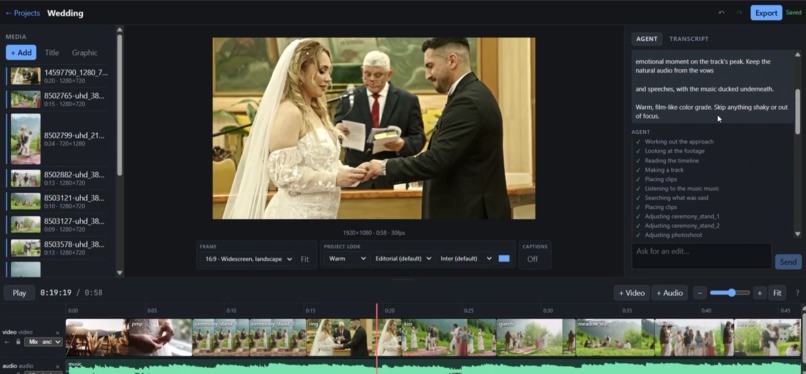Adjust the timeline zoom slider
The height and width of the screenshot is (374, 806).
coord(730,293)
